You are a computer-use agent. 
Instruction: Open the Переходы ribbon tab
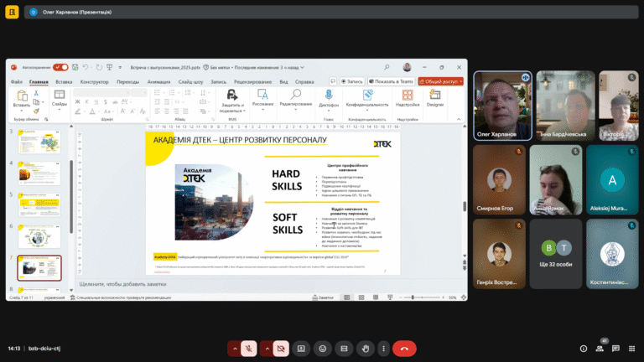coord(127,81)
